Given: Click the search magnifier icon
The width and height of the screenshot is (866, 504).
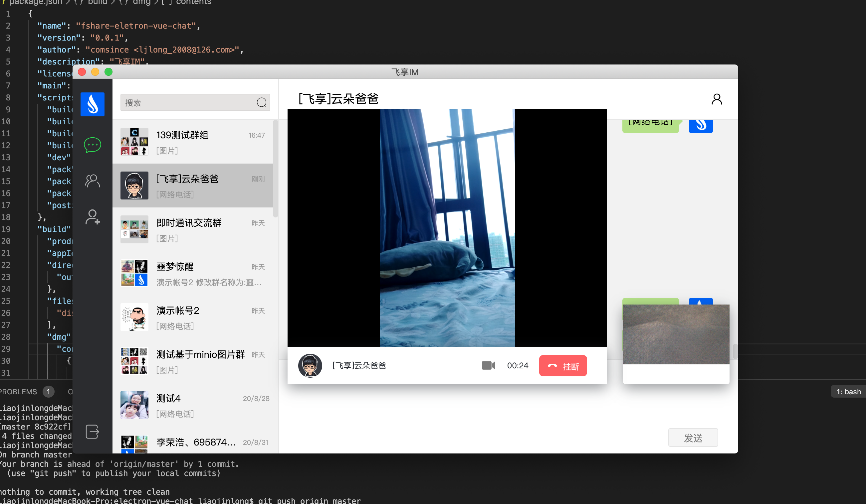Looking at the screenshot, I should [262, 102].
